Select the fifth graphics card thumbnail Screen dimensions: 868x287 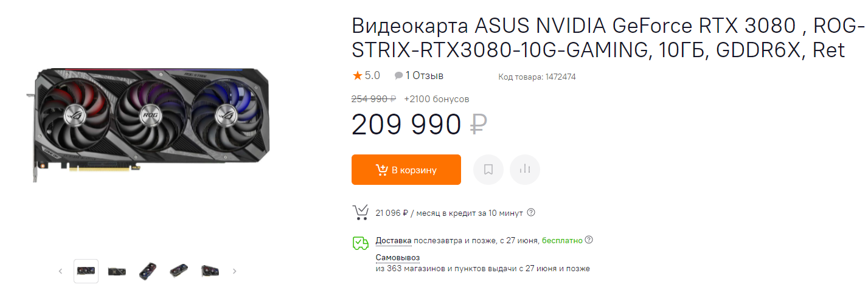click(x=210, y=271)
